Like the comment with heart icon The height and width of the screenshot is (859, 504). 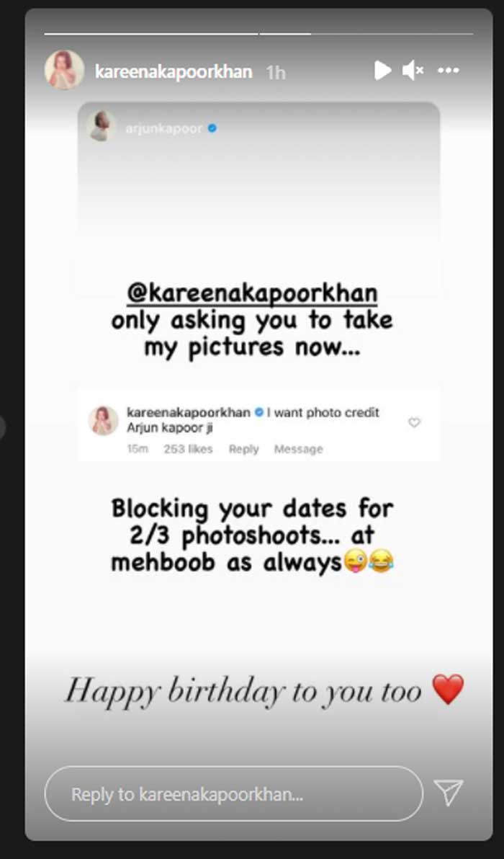coord(414,422)
